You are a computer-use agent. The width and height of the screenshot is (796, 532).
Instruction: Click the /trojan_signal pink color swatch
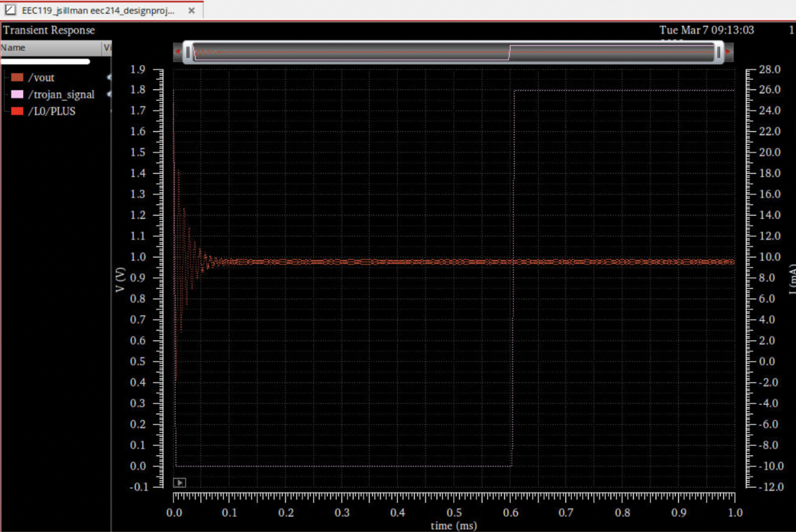[17, 95]
